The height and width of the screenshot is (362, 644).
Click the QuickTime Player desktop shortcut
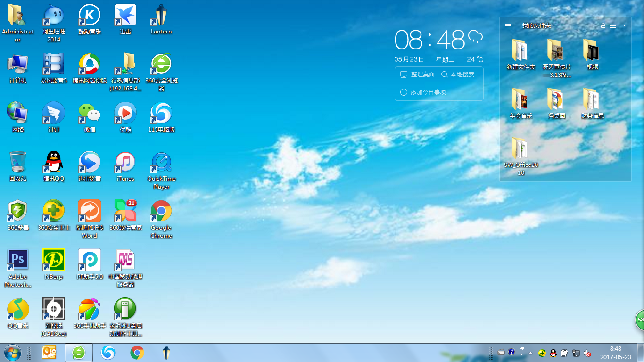161,162
